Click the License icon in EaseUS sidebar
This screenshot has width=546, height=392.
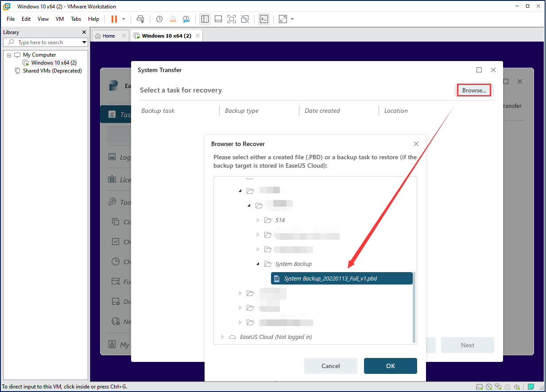(112, 179)
